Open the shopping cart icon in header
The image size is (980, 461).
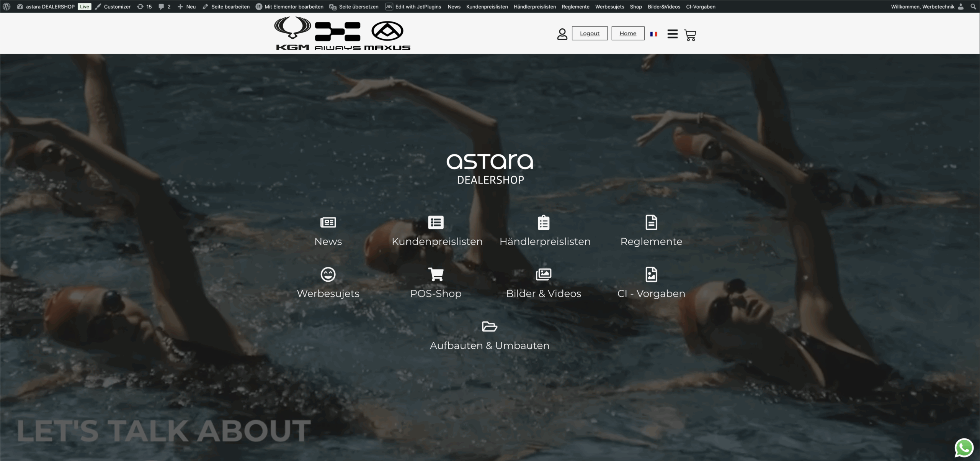[x=690, y=35]
